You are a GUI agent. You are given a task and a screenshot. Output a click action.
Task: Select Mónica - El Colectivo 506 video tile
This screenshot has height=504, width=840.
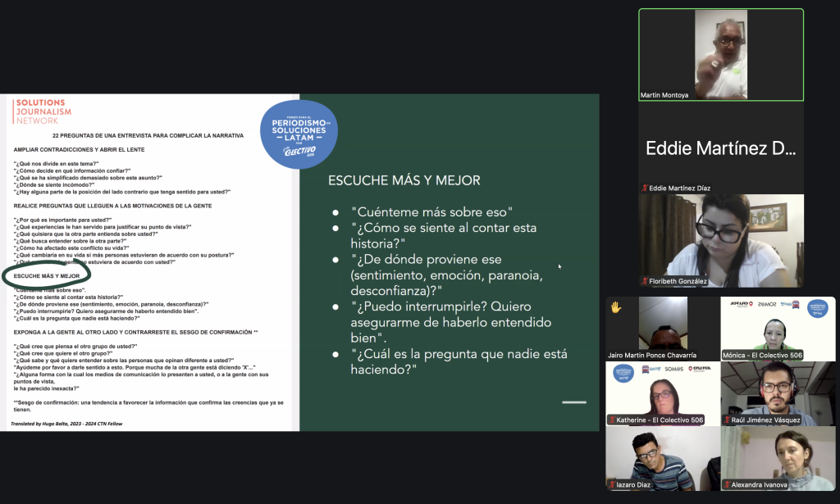pyautogui.click(x=778, y=328)
